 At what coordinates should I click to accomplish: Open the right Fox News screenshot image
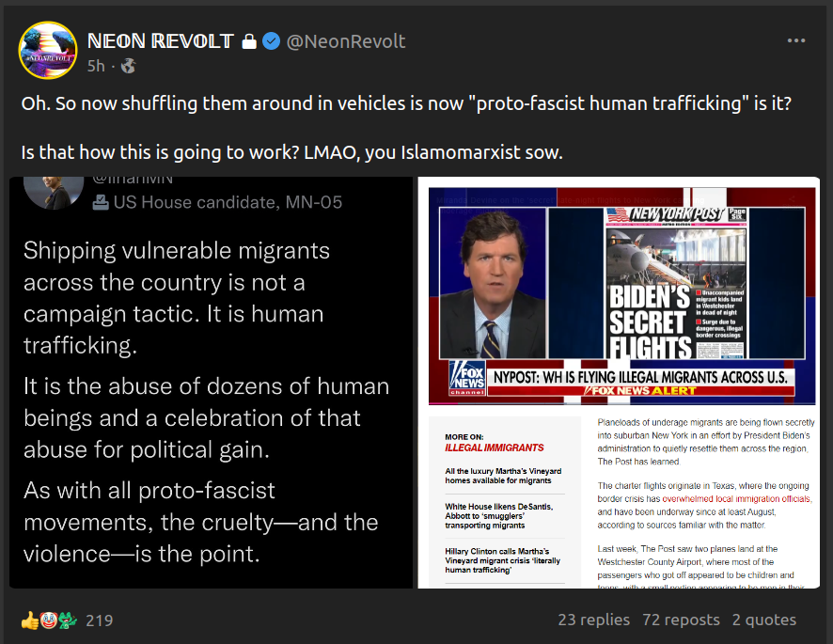(x=618, y=383)
